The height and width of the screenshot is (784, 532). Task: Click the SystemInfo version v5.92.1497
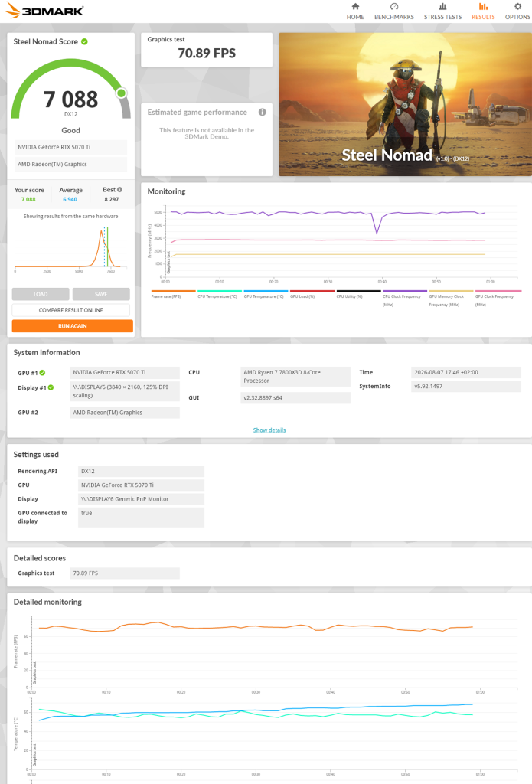point(466,387)
